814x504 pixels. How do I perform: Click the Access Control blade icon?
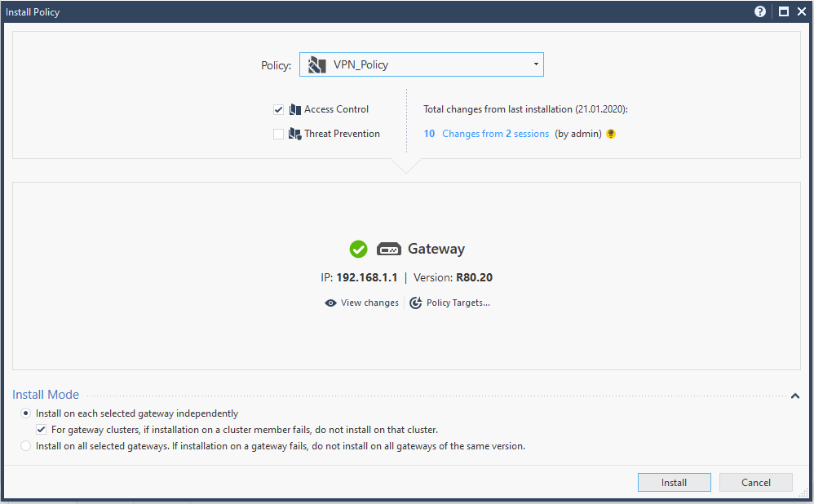point(295,109)
